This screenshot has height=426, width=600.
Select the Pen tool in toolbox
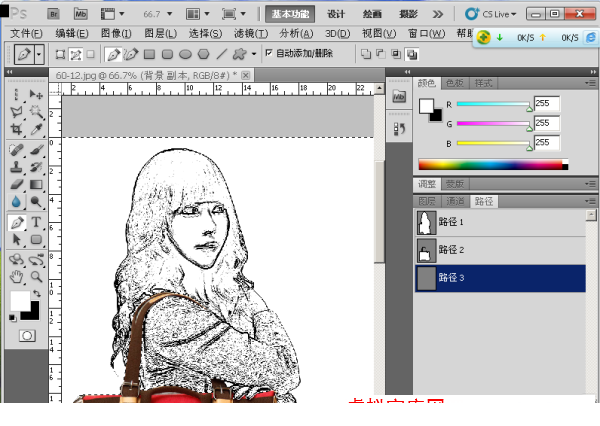(16, 222)
